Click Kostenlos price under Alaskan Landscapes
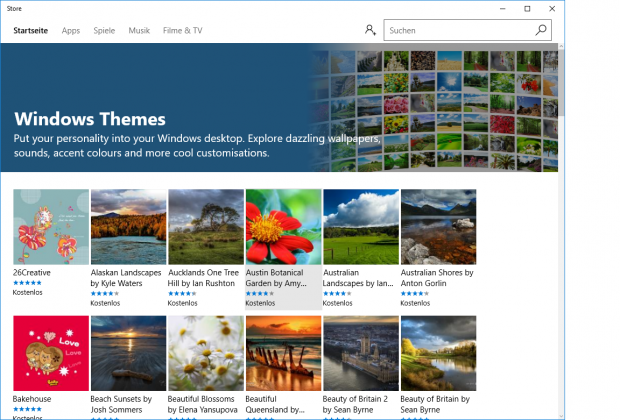This screenshot has width=620, height=420. coord(105,303)
